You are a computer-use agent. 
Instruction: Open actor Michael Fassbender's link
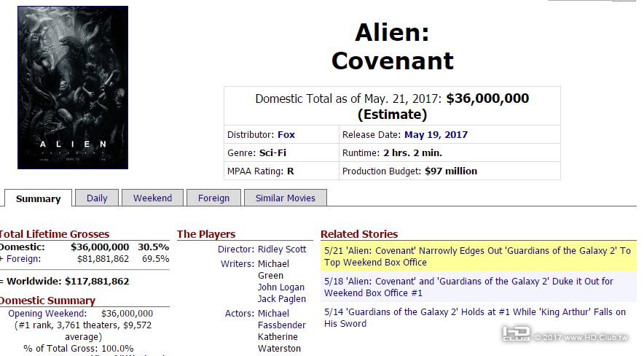(282, 319)
